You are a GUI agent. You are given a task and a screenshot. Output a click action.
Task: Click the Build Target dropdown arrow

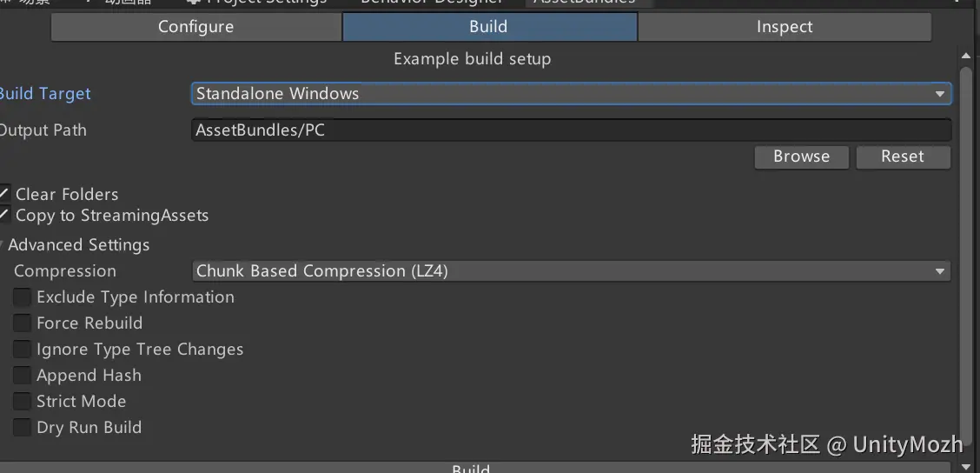click(939, 94)
